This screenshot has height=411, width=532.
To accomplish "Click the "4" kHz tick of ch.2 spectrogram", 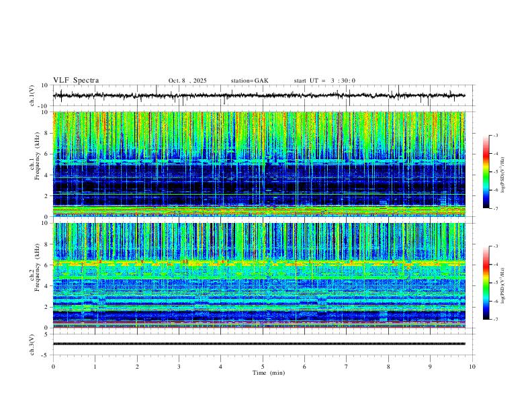I will [x=47, y=286].
